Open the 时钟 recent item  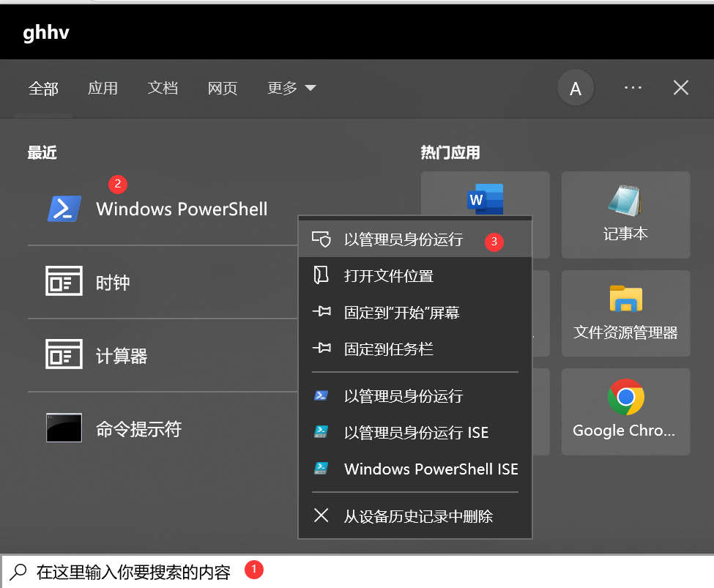pos(163,283)
